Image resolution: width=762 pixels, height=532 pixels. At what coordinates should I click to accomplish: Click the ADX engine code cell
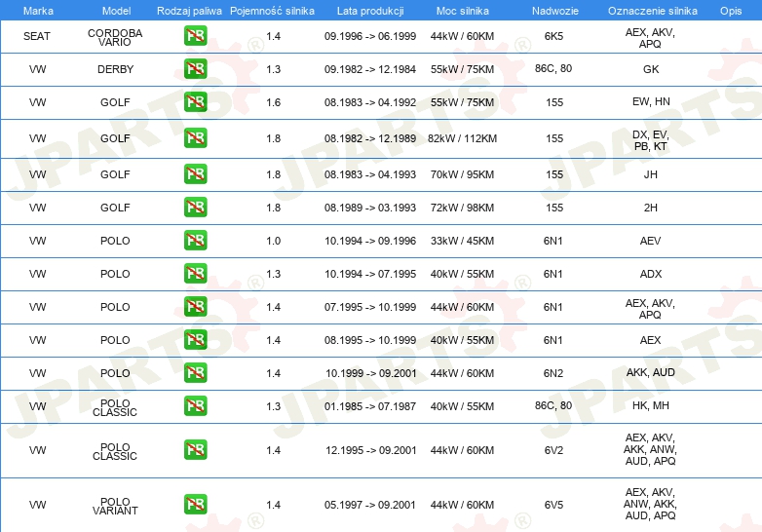coord(651,274)
